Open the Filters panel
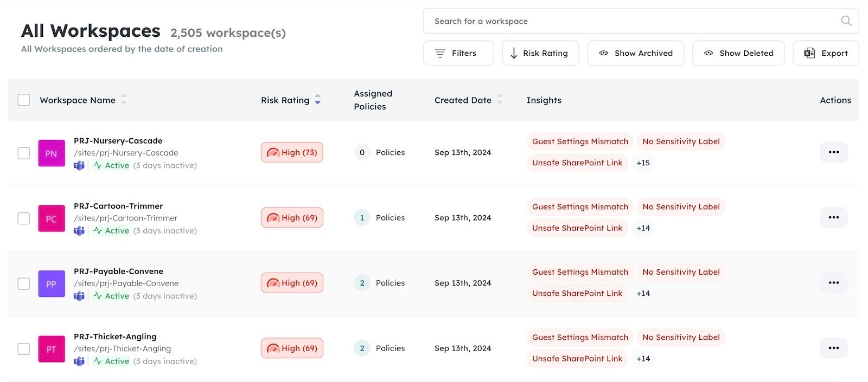Image resolution: width=868 pixels, height=382 pixels. tap(458, 53)
